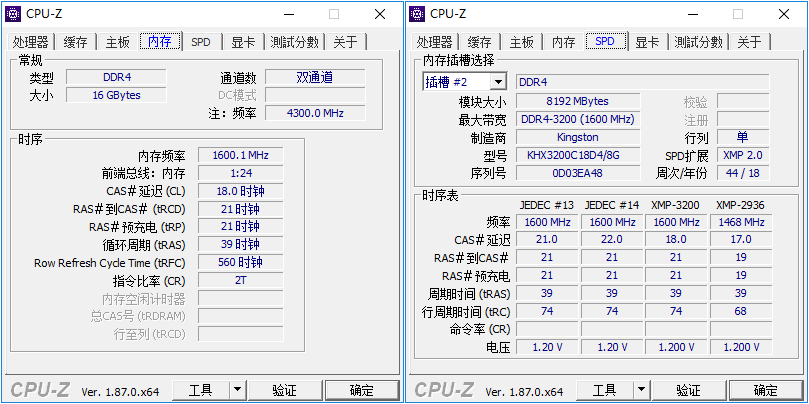
Task: Open the 关于 tab in right window
Action: 749,42
